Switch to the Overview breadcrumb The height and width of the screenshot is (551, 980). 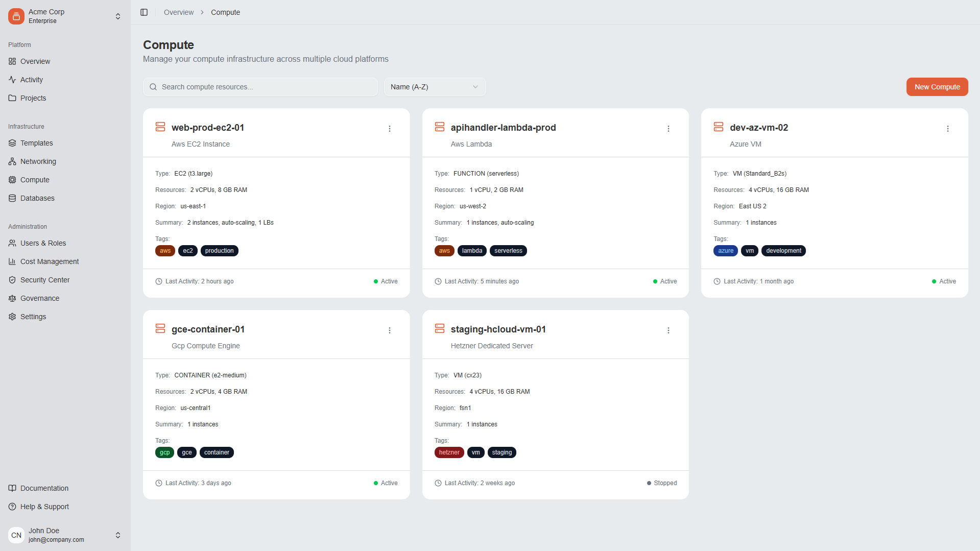pos(178,12)
